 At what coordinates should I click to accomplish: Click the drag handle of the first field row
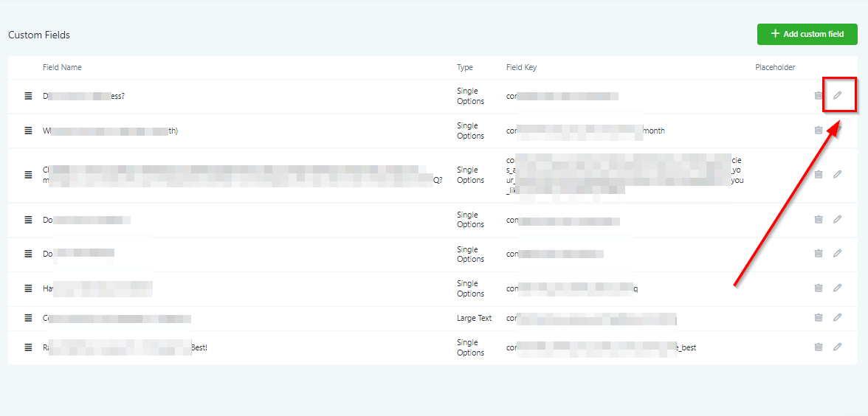(x=28, y=96)
